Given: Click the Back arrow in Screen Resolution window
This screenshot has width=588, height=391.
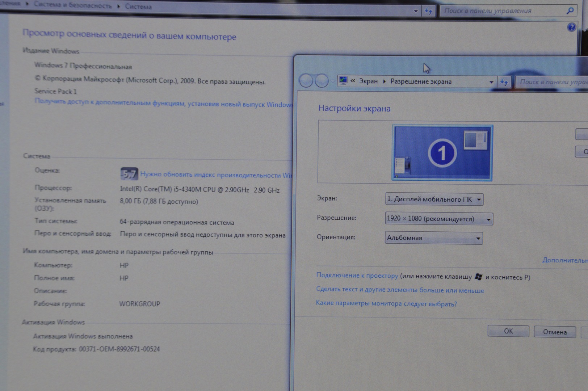Looking at the screenshot, I should click(306, 81).
